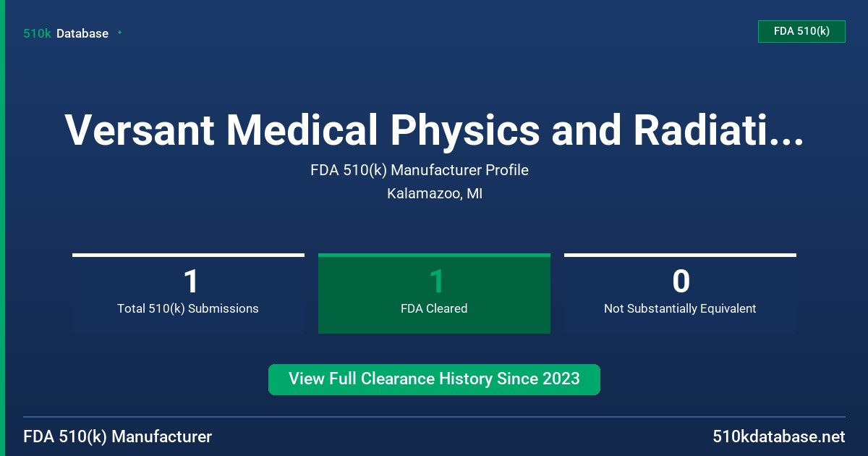This screenshot has width=868, height=456.
Task: Click the green dot beside Database
Action: (x=119, y=33)
